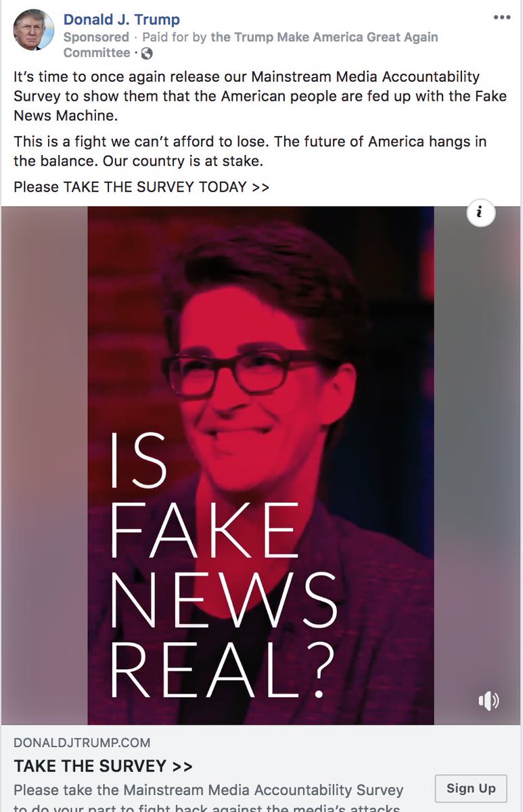Click the blurred left margin of the video
Screen dimensions: 523x812
click(44, 466)
